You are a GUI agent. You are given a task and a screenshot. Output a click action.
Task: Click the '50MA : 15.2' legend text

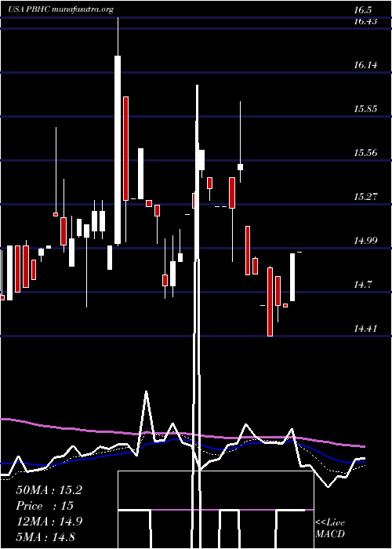click(x=49, y=490)
